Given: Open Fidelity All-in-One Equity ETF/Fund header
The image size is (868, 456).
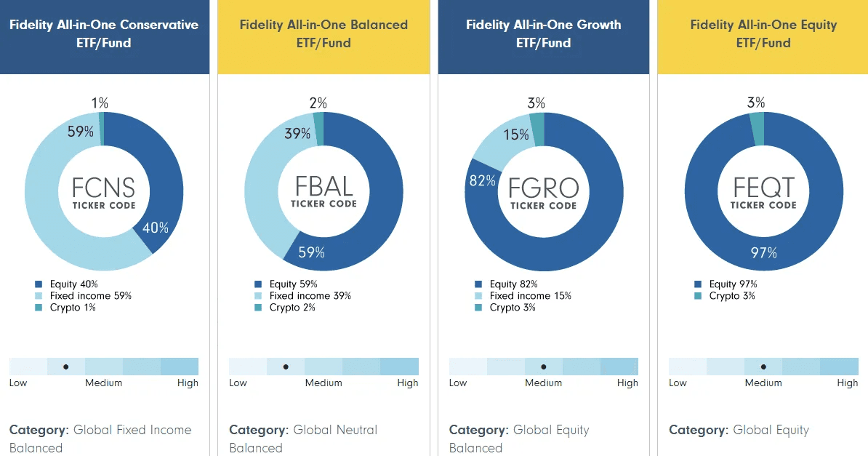Looking at the screenshot, I should (x=763, y=33).
